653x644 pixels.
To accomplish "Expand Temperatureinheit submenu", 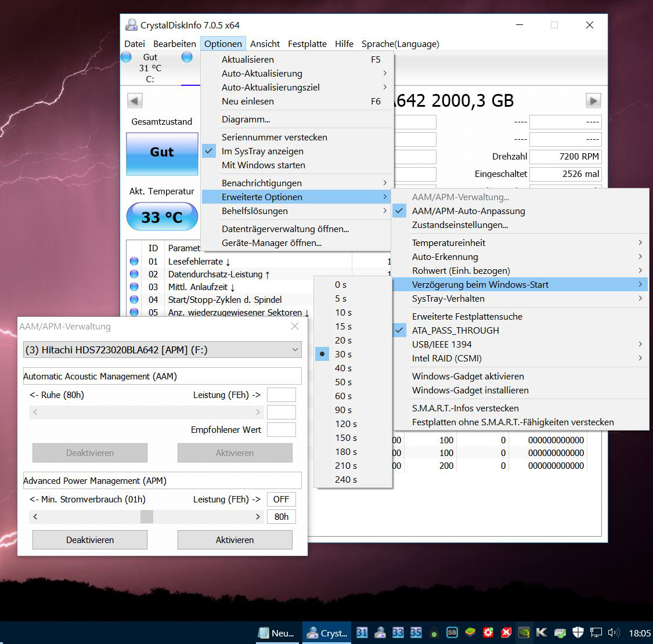I will click(x=521, y=243).
